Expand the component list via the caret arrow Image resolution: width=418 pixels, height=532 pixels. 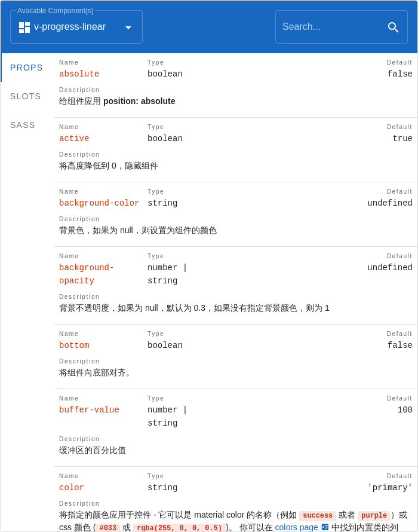128,27
